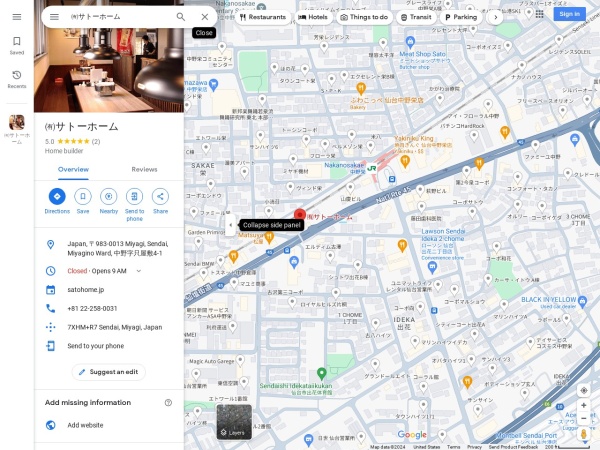Open the Google apps grid

coord(539,14)
